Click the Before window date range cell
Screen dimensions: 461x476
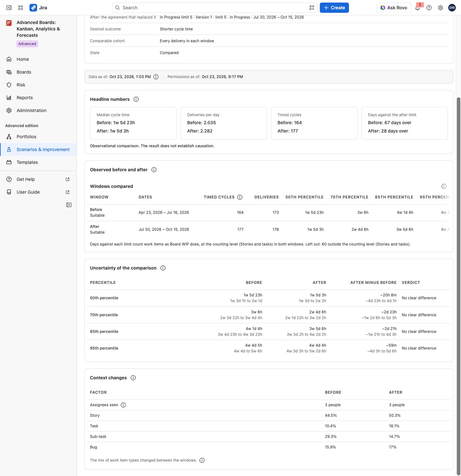click(164, 213)
